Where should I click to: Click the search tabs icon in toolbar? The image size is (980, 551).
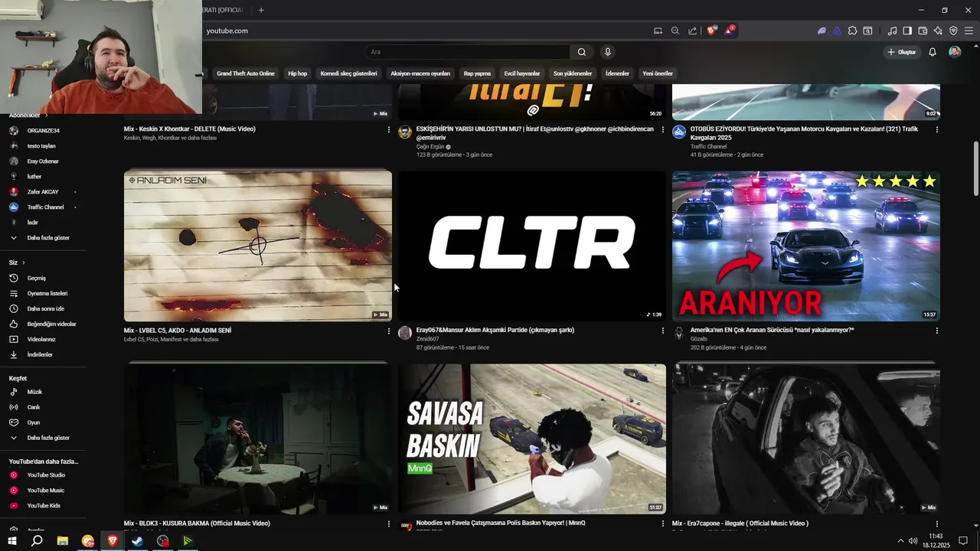pos(867,31)
